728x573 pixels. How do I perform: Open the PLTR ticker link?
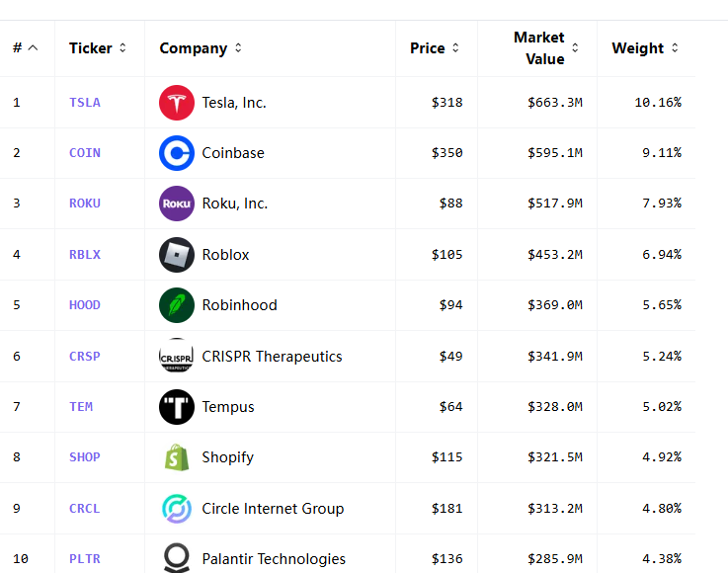coord(85,559)
